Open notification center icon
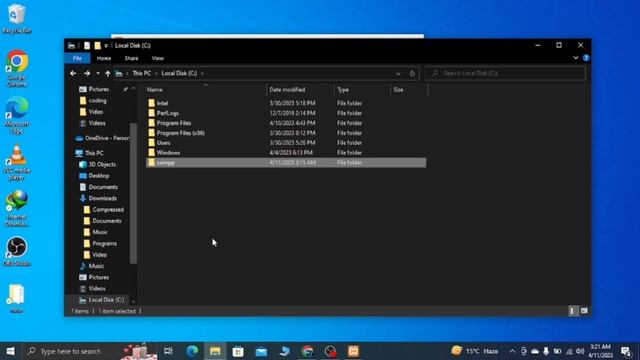The image size is (640, 360). click(x=626, y=351)
